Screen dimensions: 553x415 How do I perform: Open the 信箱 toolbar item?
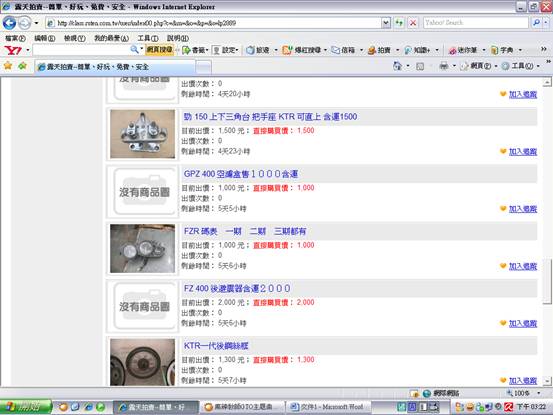pos(344,50)
